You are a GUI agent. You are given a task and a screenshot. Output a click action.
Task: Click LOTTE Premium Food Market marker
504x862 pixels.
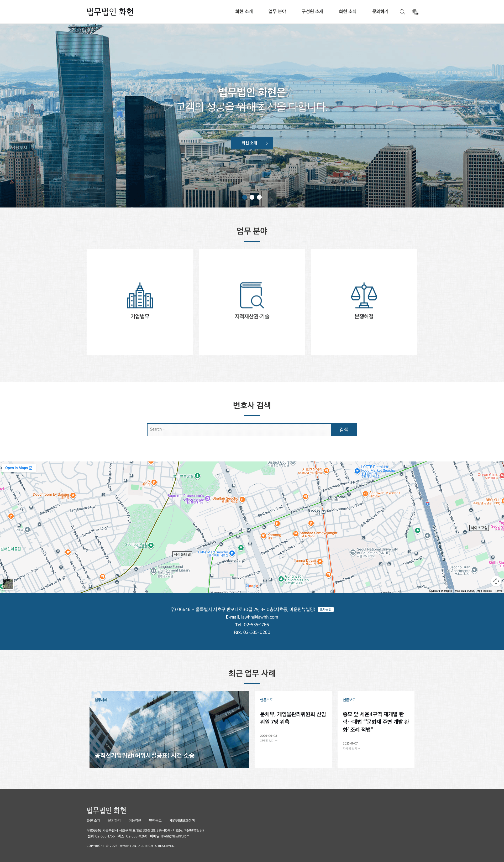coord(357,471)
